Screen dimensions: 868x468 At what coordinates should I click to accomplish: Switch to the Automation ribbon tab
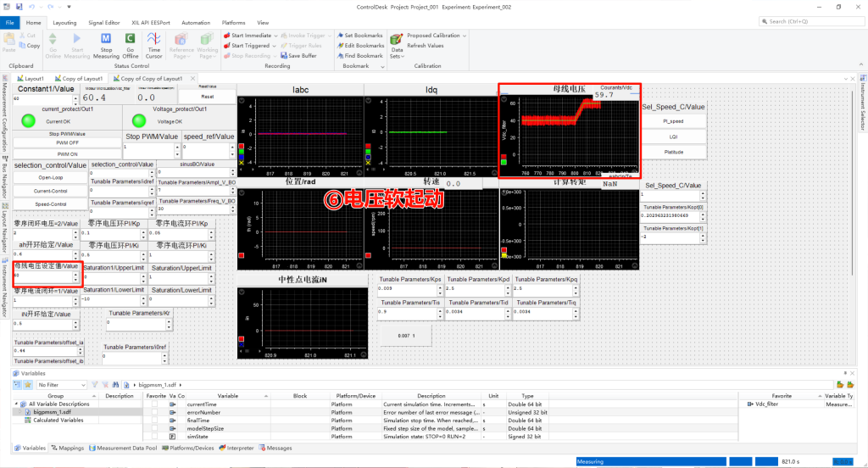click(196, 23)
